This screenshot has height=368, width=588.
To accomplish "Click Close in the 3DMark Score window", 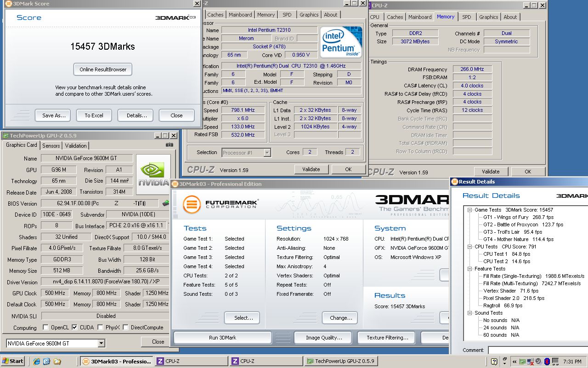I will [176, 115].
